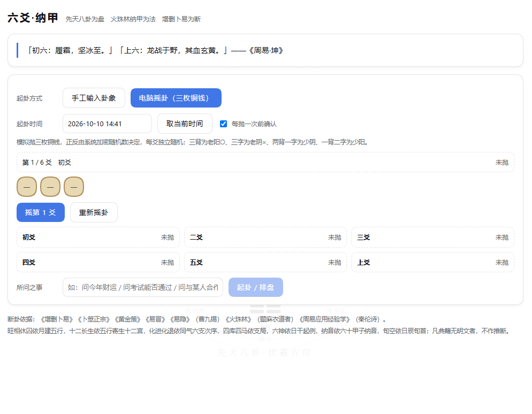532x414 pixels.
Task: Select the 二爻 result card
Action: click(265, 237)
